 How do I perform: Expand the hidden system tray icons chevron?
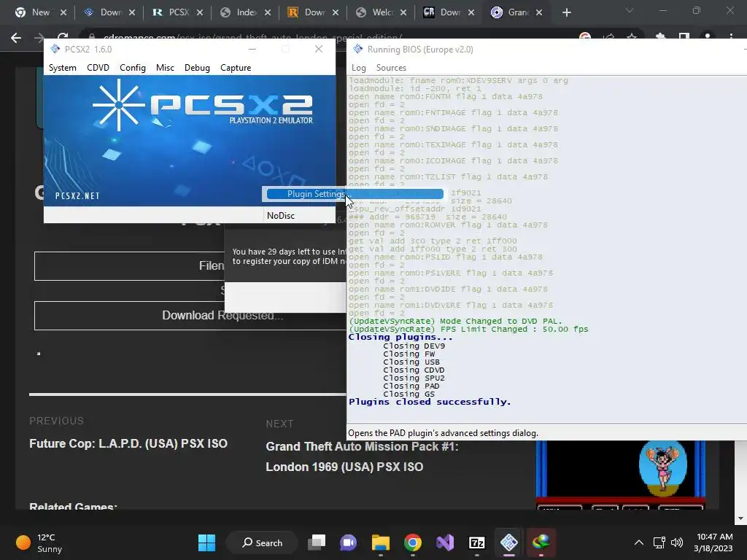click(639, 542)
